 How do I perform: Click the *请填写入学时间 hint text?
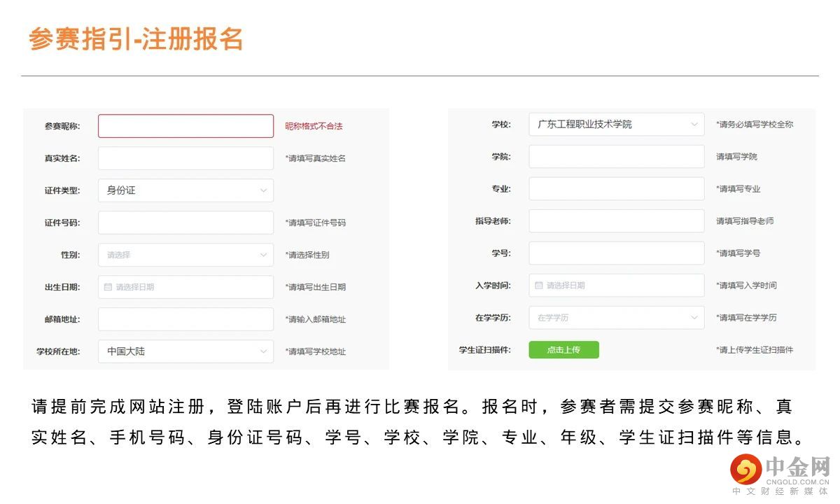pyautogui.click(x=746, y=286)
